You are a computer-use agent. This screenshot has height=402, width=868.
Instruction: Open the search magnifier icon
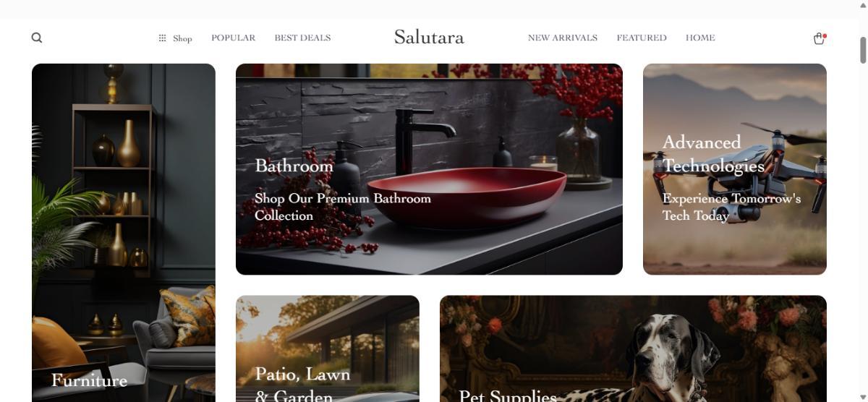coord(37,38)
